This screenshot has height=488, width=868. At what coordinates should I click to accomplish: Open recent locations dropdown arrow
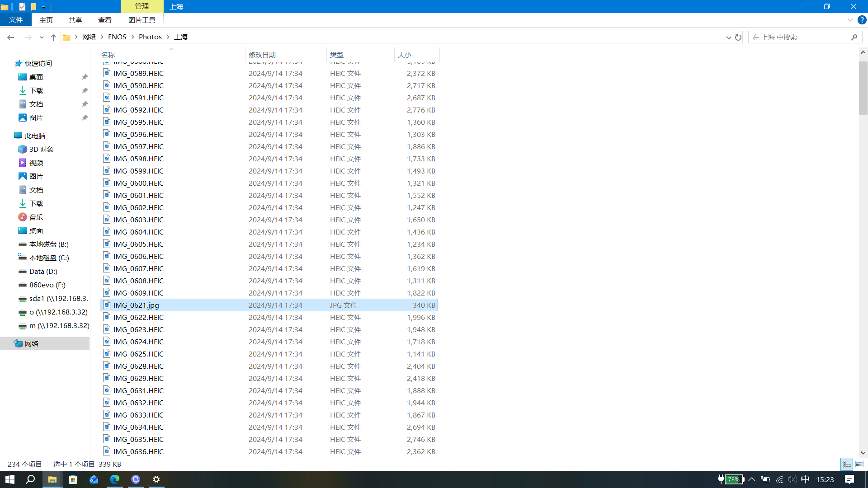point(42,38)
